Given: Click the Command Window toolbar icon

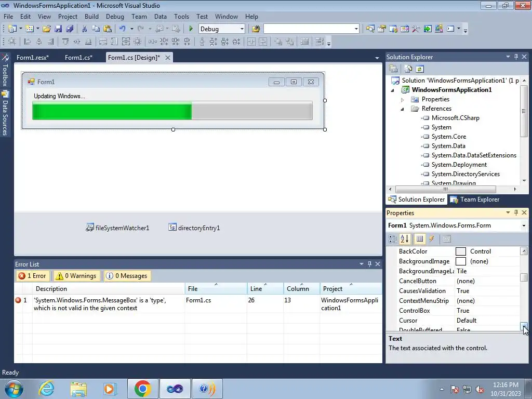Looking at the screenshot, I should [450, 29].
